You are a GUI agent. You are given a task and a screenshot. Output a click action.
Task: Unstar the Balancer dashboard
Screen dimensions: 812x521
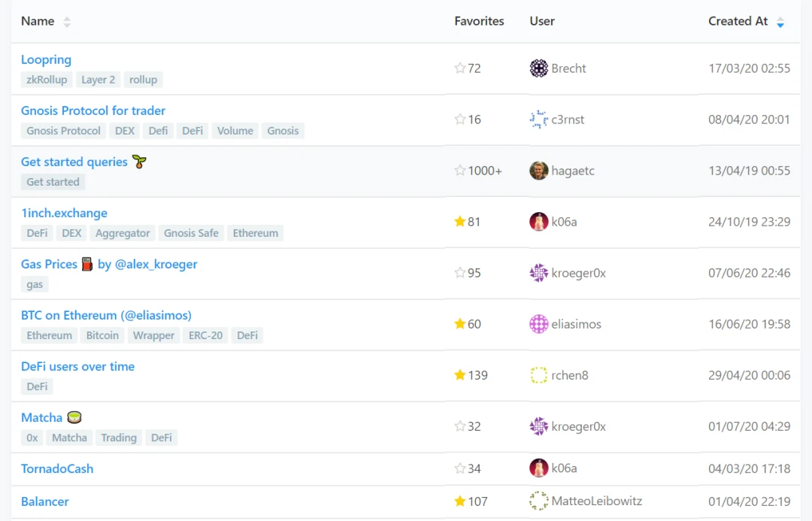click(x=460, y=501)
